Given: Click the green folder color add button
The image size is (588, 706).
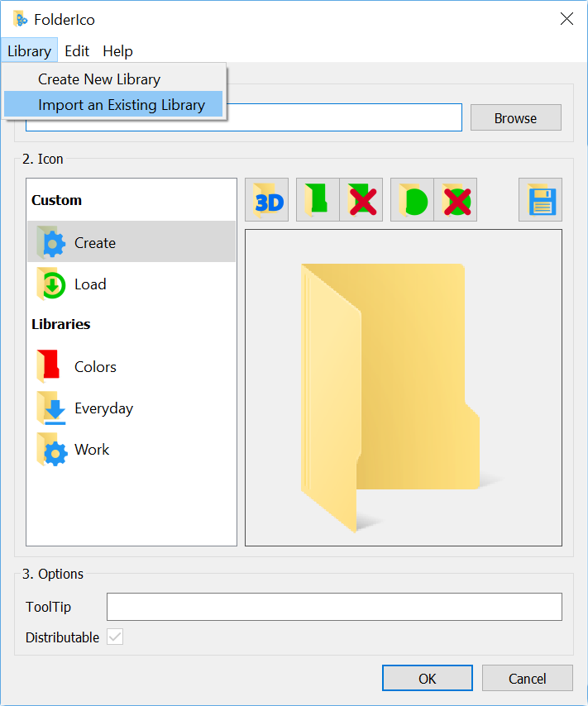Looking at the screenshot, I should click(318, 200).
